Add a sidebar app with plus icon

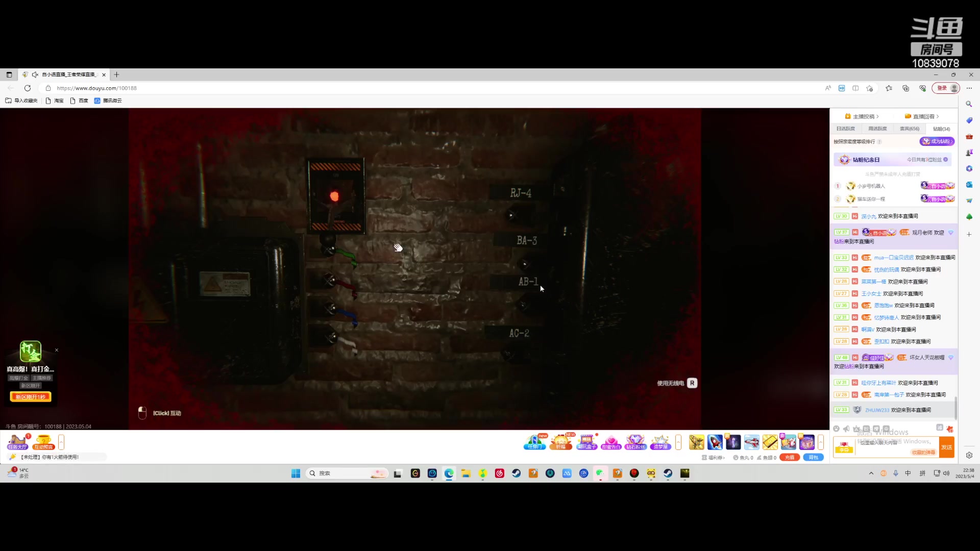[x=969, y=234]
